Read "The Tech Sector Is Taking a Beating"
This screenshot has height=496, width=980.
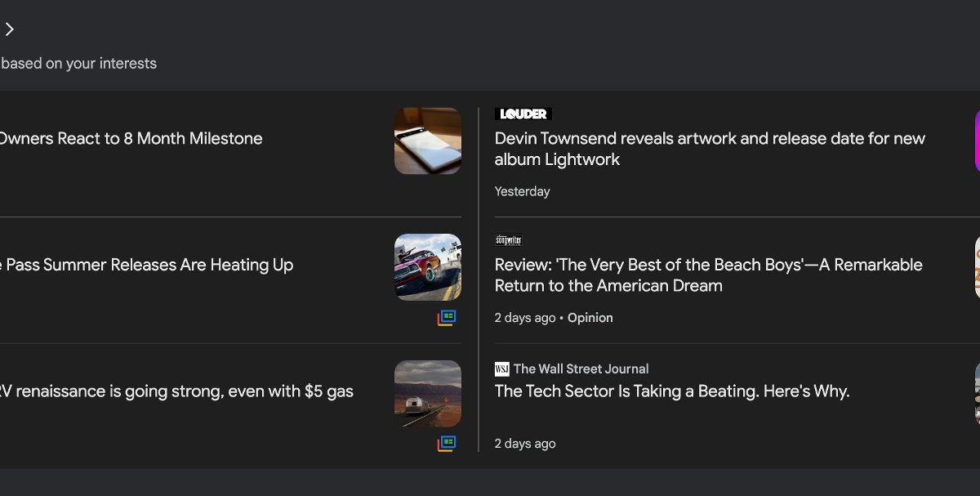point(671,391)
